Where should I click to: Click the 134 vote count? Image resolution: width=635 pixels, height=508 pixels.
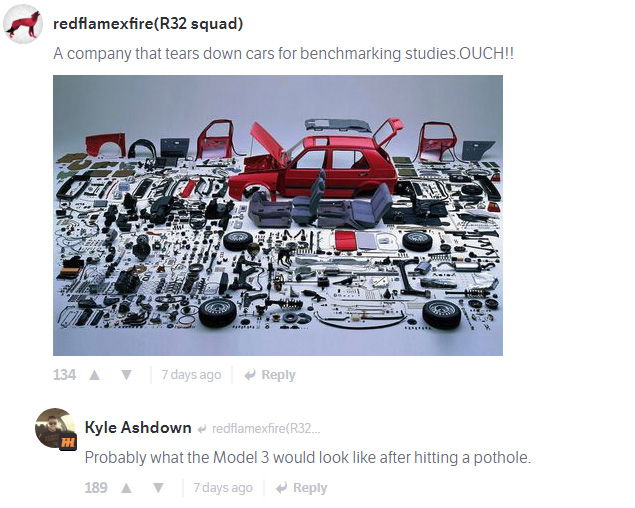pyautogui.click(x=64, y=375)
